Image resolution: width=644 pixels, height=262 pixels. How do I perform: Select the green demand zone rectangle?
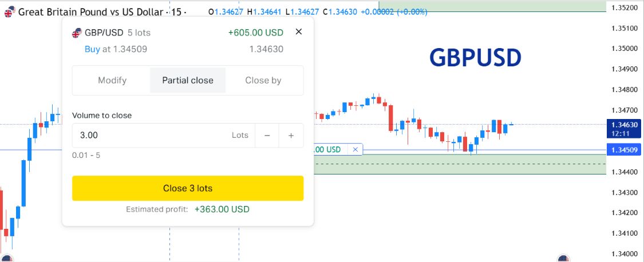pyautogui.click(x=460, y=164)
